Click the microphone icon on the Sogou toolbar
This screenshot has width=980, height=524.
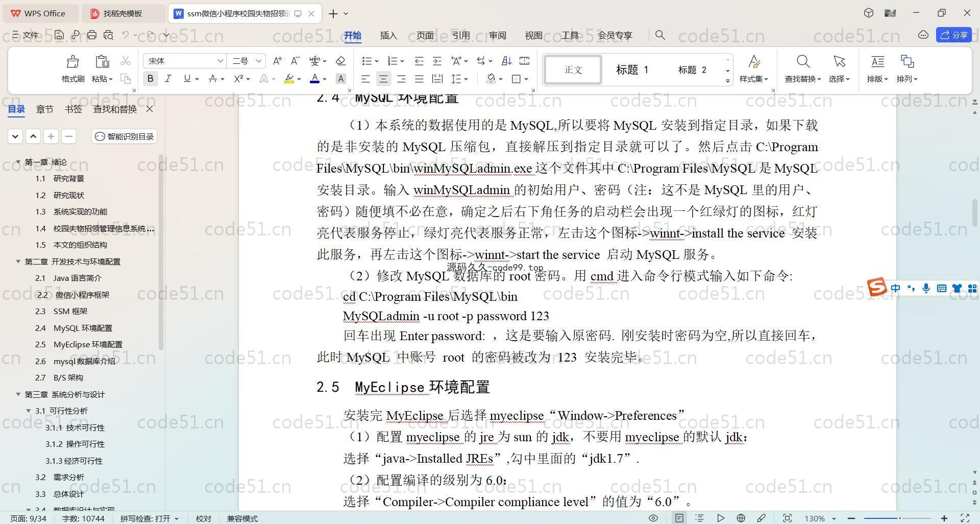point(926,289)
